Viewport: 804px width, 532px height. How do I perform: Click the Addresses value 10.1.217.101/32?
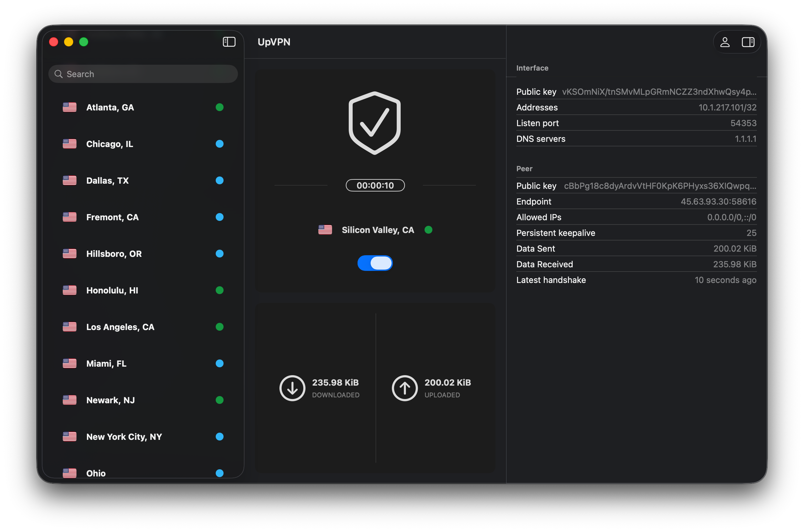click(x=727, y=108)
